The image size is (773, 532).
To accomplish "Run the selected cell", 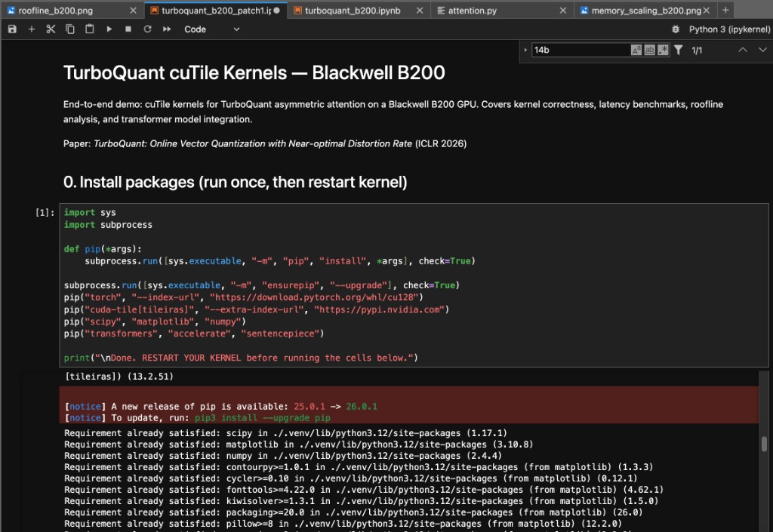I will point(109,29).
